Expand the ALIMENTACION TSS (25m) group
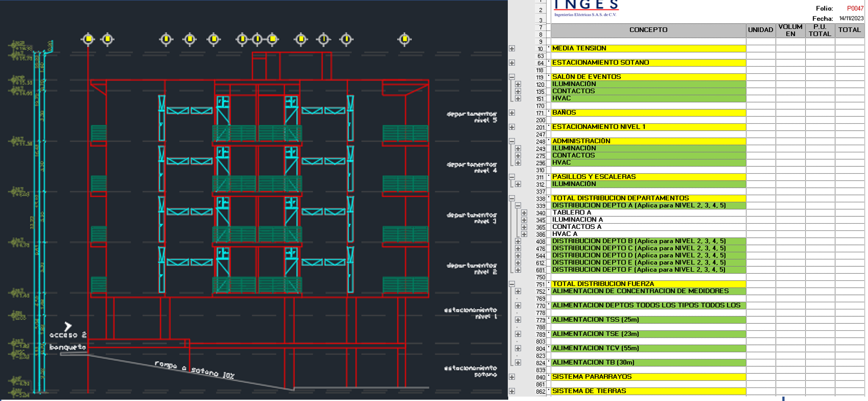Image resolution: width=868 pixels, height=401 pixels. [x=518, y=320]
